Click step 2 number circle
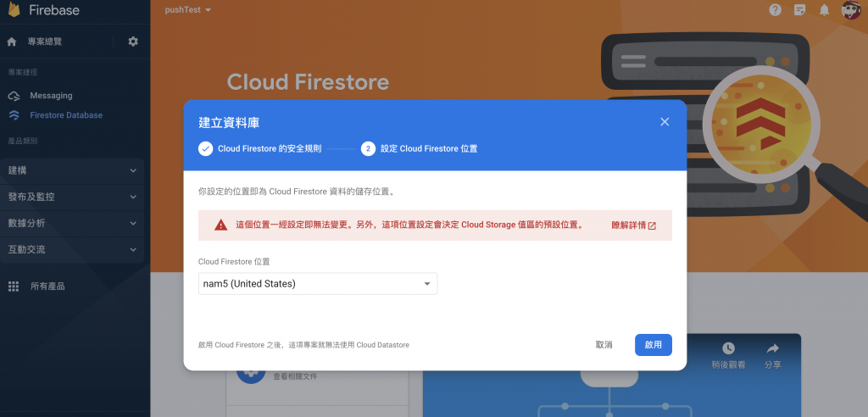This screenshot has width=868, height=417. pyautogui.click(x=368, y=149)
